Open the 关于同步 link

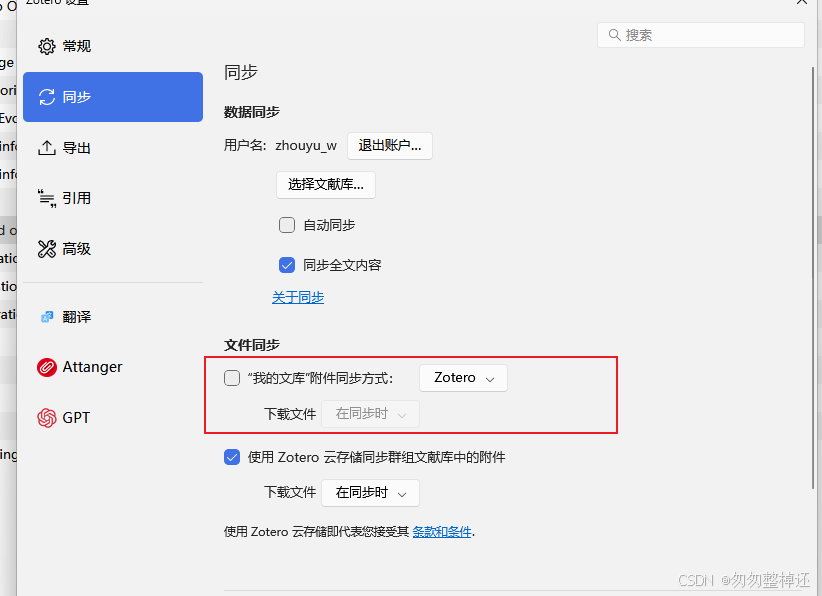tap(298, 297)
